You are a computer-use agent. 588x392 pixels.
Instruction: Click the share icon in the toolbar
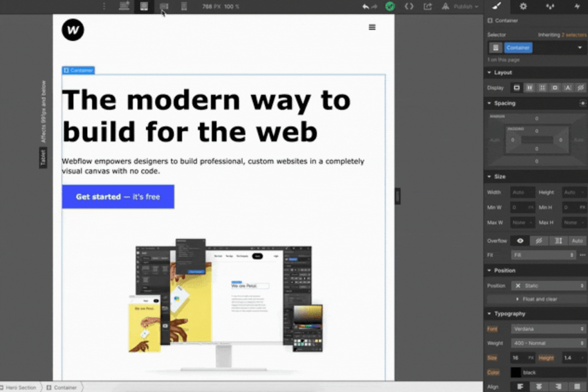pyautogui.click(x=428, y=6)
